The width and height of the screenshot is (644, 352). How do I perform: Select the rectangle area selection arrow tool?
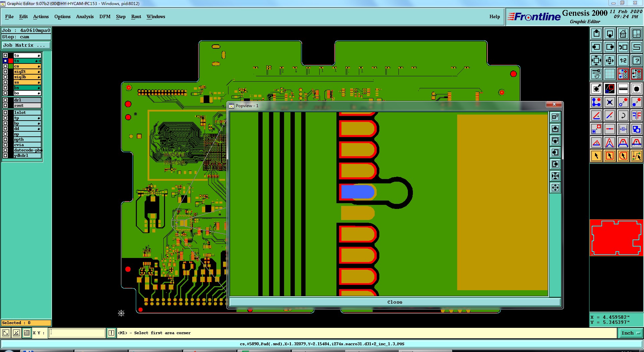point(610,156)
